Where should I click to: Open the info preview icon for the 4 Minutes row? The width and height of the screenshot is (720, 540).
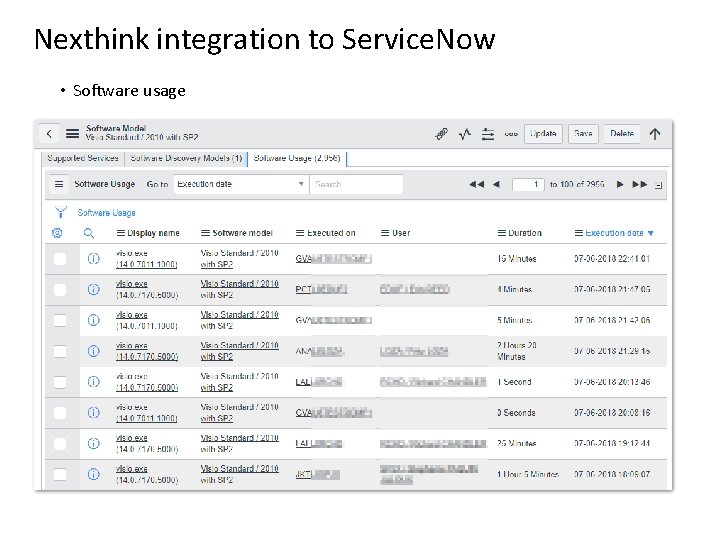(94, 289)
